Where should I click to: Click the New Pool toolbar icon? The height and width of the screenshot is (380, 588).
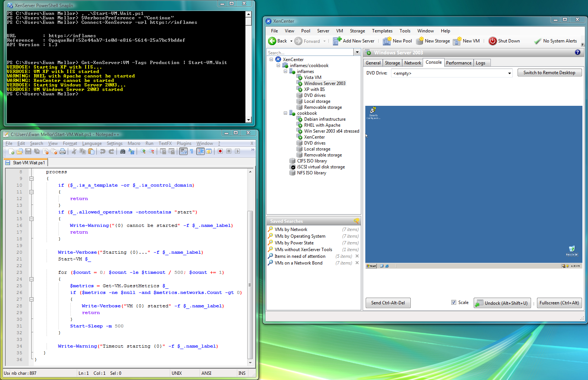(387, 41)
